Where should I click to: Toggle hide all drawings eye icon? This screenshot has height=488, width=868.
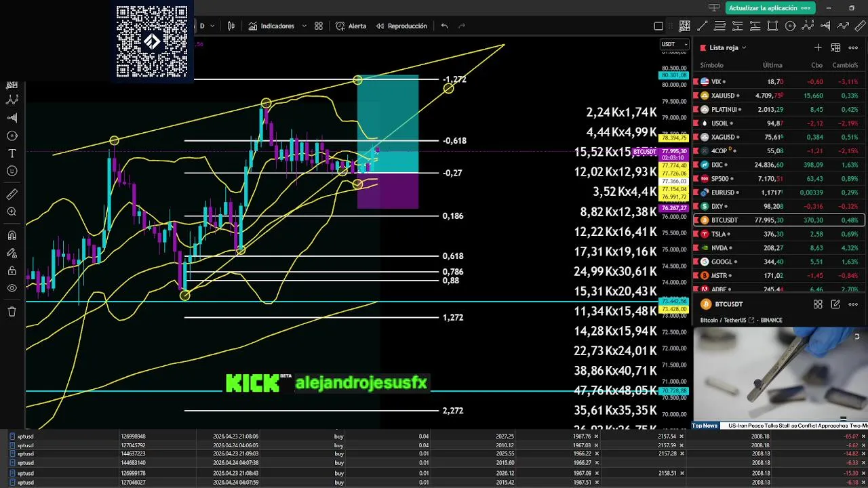click(x=12, y=288)
